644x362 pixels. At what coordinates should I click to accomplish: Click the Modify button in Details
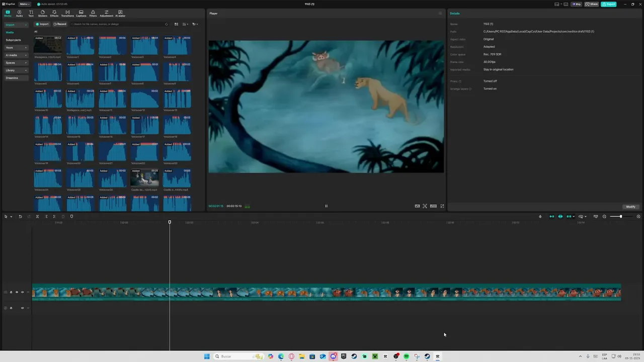click(630, 207)
